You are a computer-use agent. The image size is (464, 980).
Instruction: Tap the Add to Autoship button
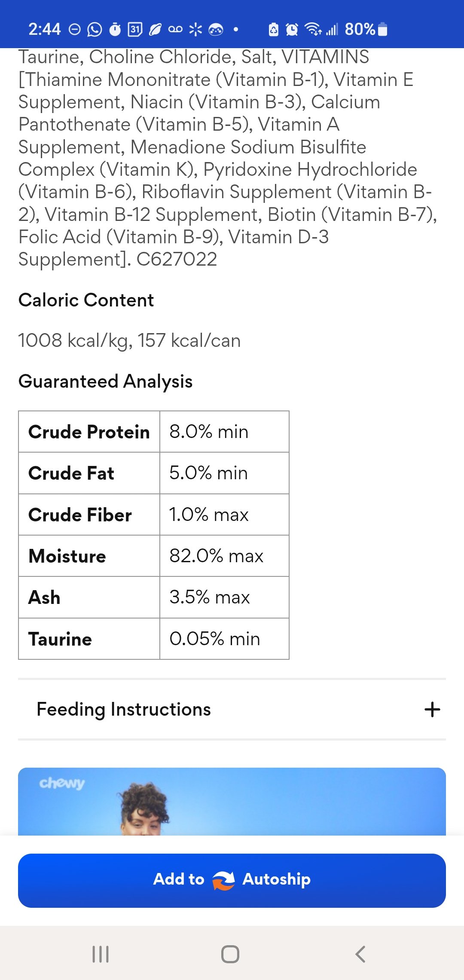click(232, 880)
